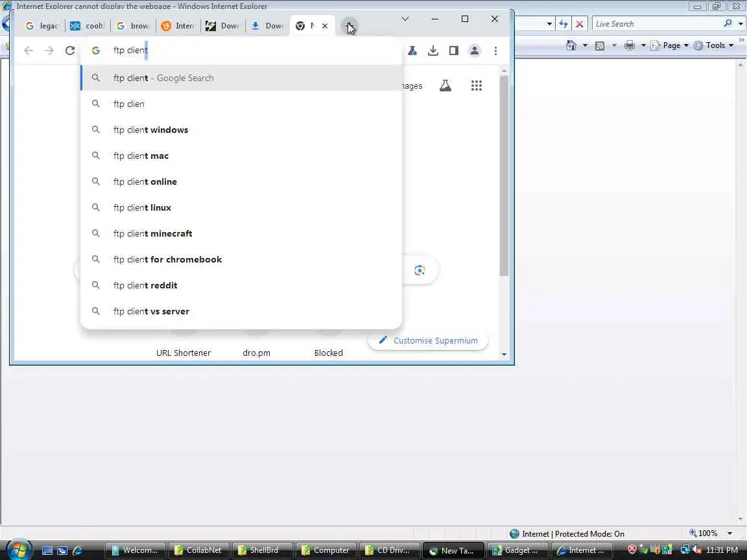Click the Supermium page vertical scrollbar thumb
The image size is (747, 560).
504,176
